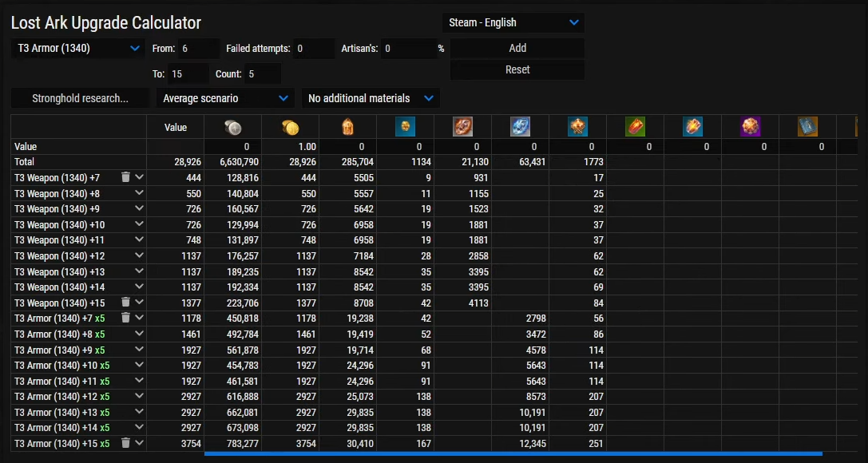Click the fusion material icon above 1773
868x463 pixels.
click(578, 127)
